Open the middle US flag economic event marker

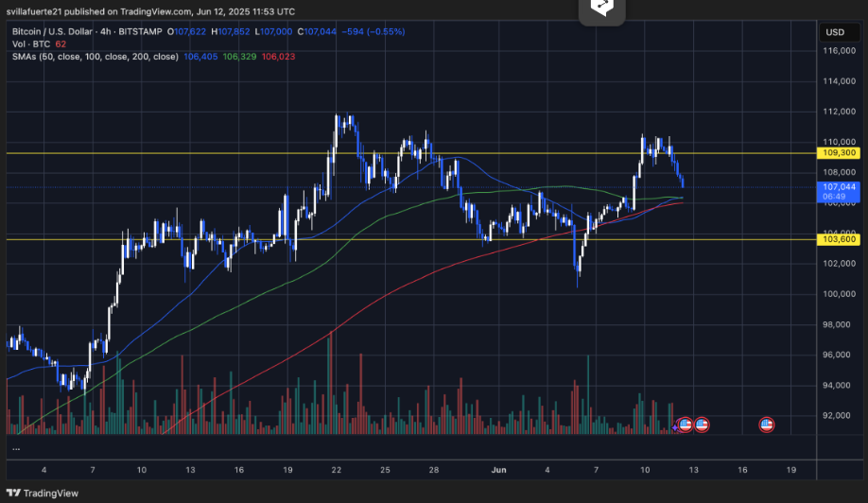click(x=702, y=425)
